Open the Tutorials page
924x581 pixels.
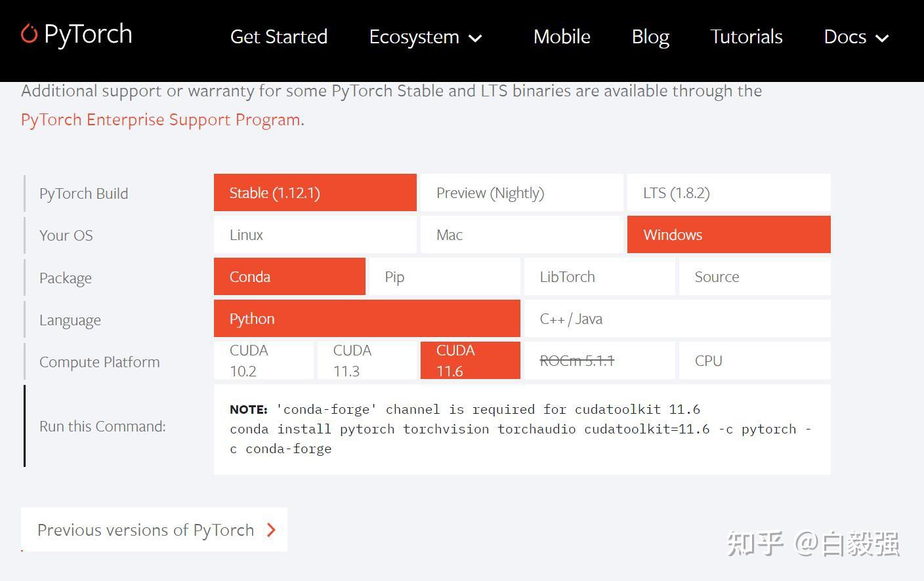(x=746, y=37)
